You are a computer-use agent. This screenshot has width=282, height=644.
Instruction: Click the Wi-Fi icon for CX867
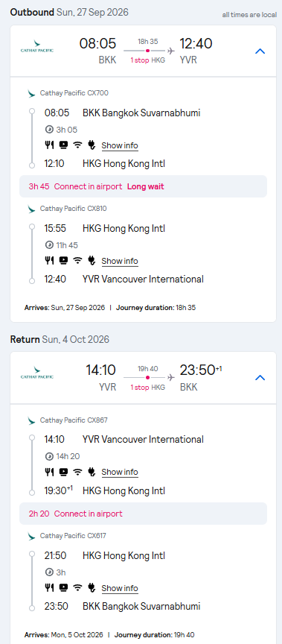coord(77,472)
